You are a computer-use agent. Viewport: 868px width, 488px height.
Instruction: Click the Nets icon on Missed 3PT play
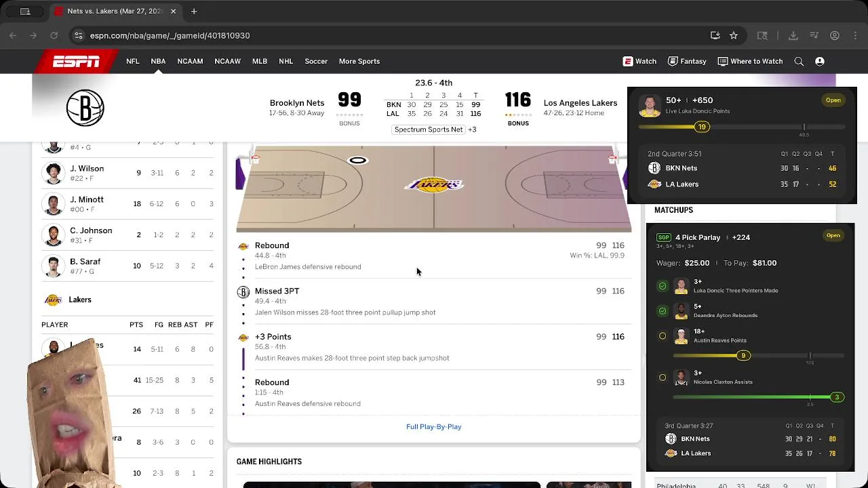[243, 292]
